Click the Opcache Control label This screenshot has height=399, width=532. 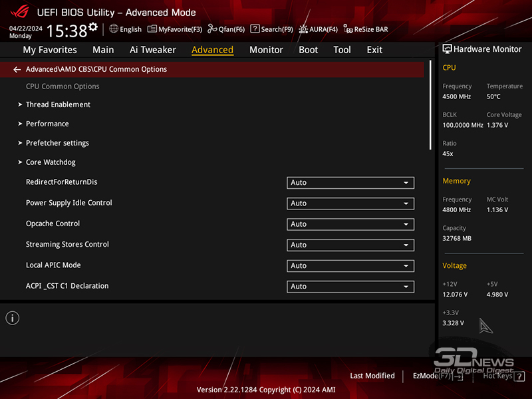point(53,223)
